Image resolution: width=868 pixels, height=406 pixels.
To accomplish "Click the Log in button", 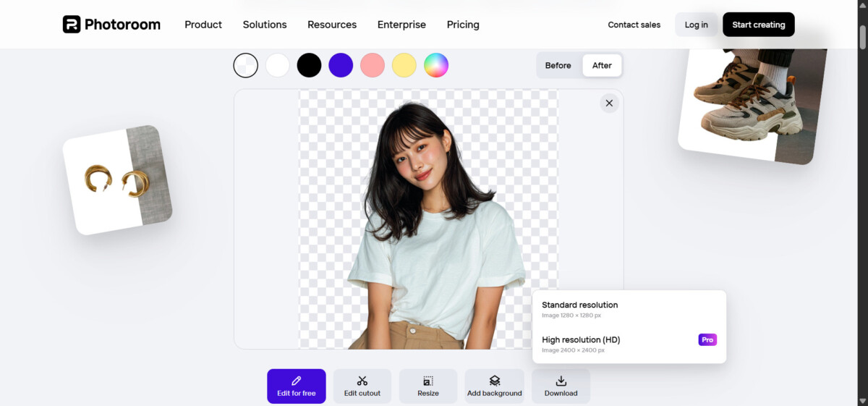I will pyautogui.click(x=696, y=25).
